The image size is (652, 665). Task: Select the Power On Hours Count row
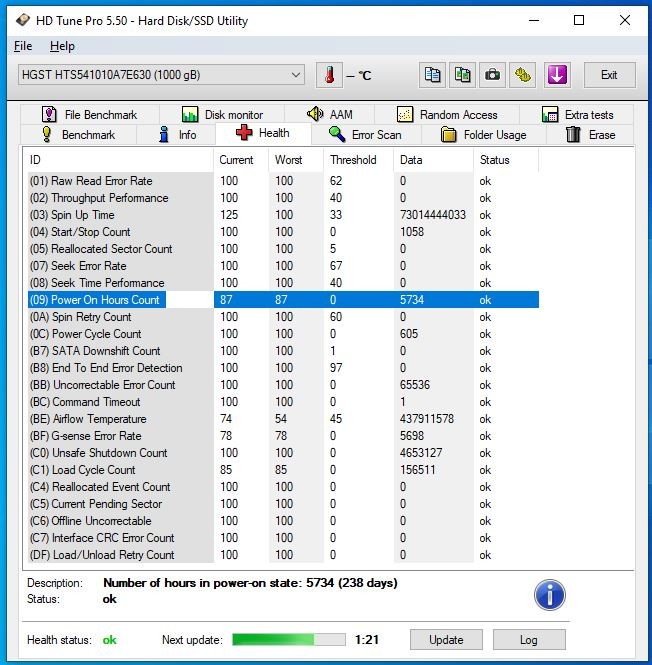(283, 299)
